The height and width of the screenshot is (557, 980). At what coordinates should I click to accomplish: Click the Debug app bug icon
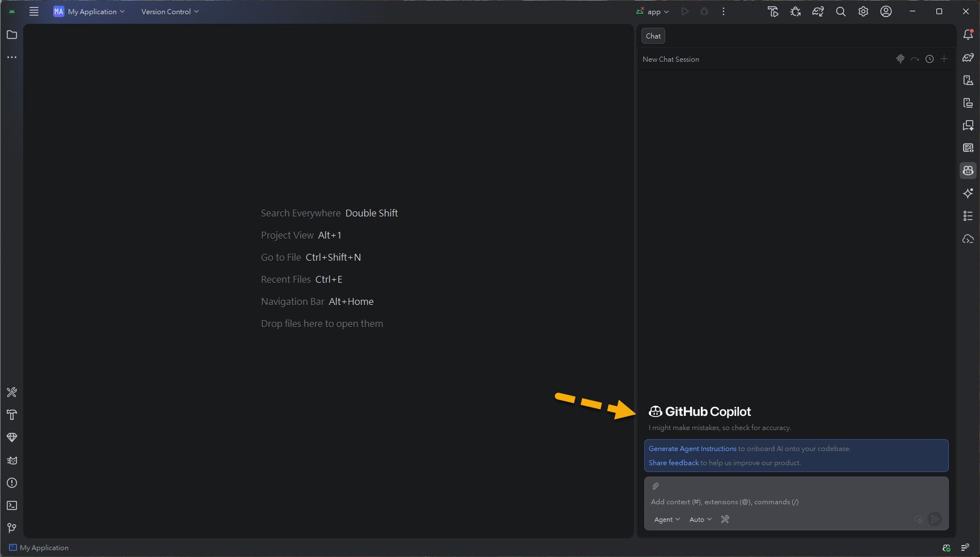(x=704, y=11)
